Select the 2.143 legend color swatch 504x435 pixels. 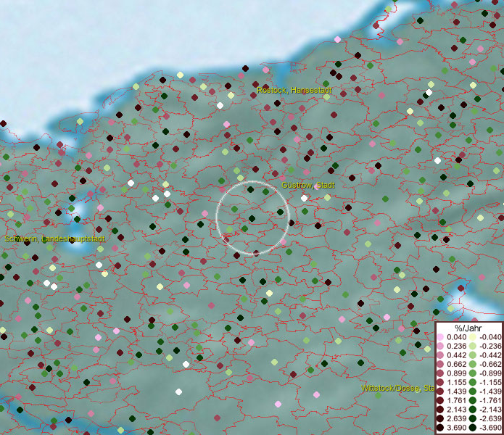point(440,410)
